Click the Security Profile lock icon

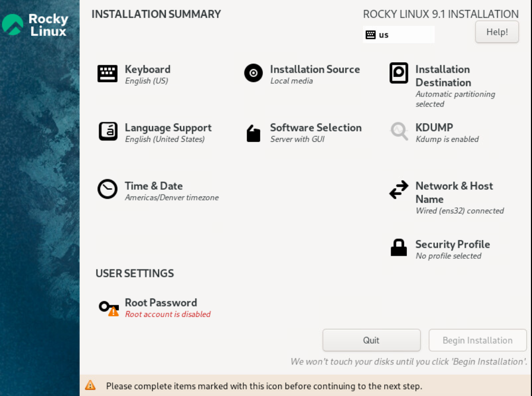pos(398,247)
